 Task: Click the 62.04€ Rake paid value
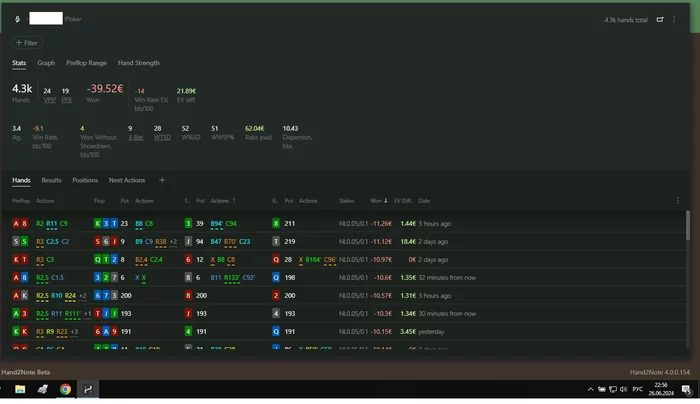click(x=254, y=129)
